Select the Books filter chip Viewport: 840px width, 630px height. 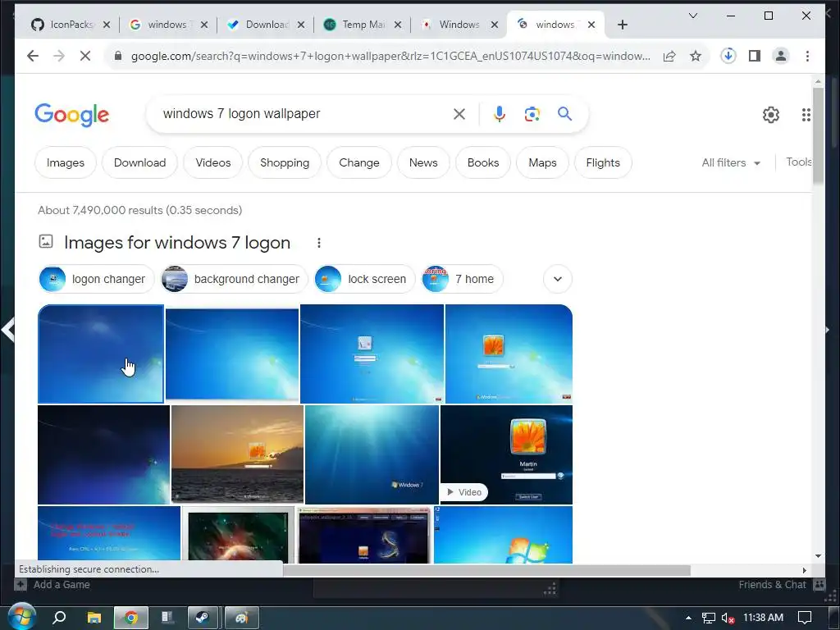coord(482,162)
